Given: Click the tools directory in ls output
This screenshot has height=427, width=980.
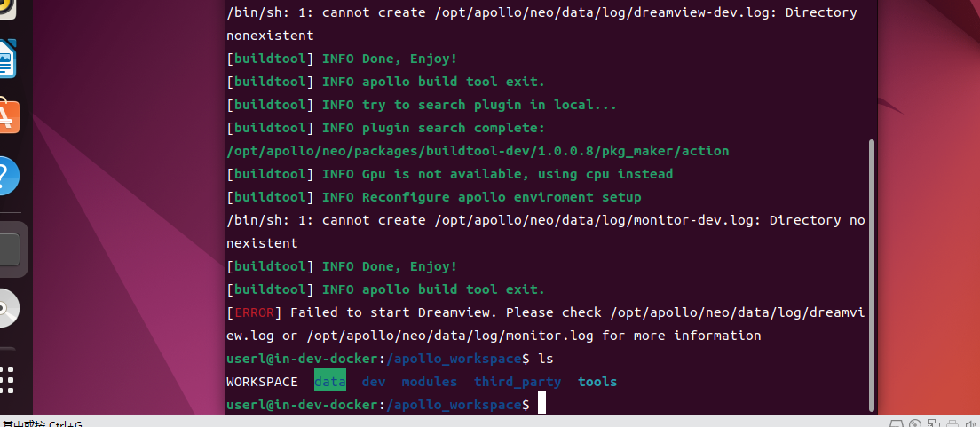Looking at the screenshot, I should 597,382.
